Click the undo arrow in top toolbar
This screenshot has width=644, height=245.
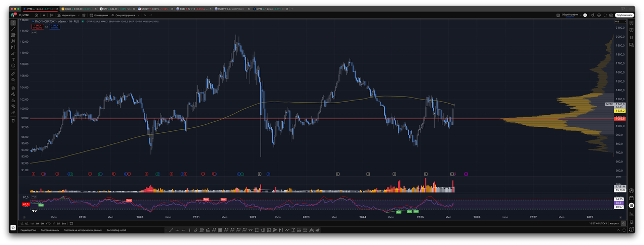[144, 15]
